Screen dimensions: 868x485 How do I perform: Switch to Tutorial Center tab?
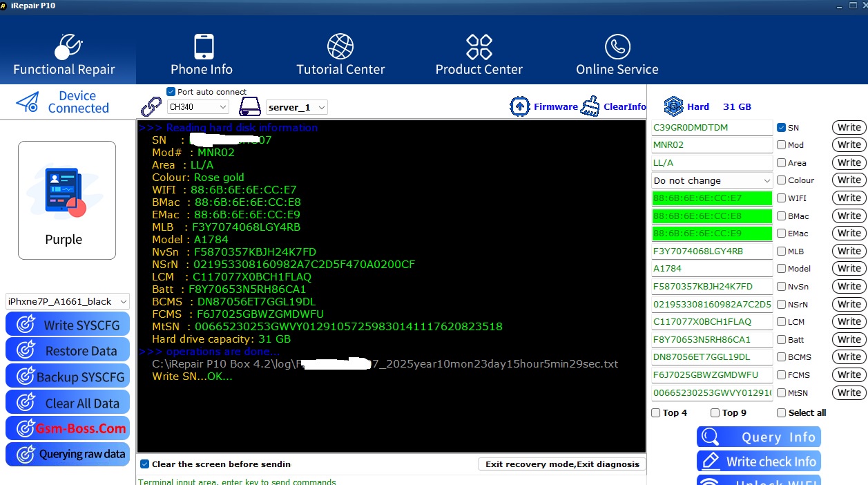click(340, 55)
